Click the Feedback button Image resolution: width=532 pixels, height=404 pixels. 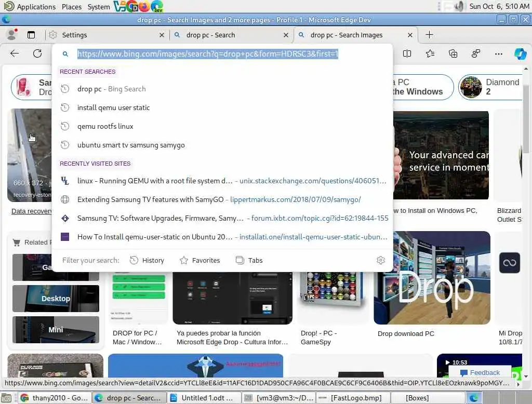tap(480, 372)
